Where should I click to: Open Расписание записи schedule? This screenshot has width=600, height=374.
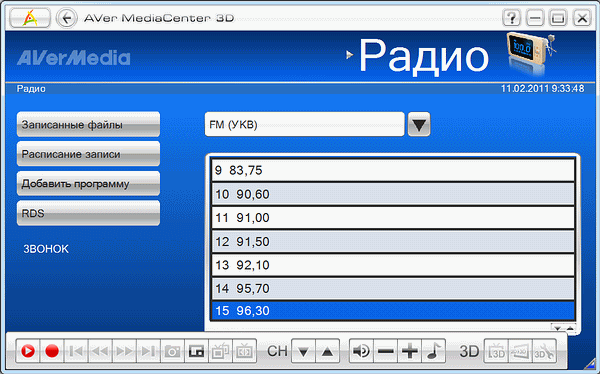(x=88, y=154)
